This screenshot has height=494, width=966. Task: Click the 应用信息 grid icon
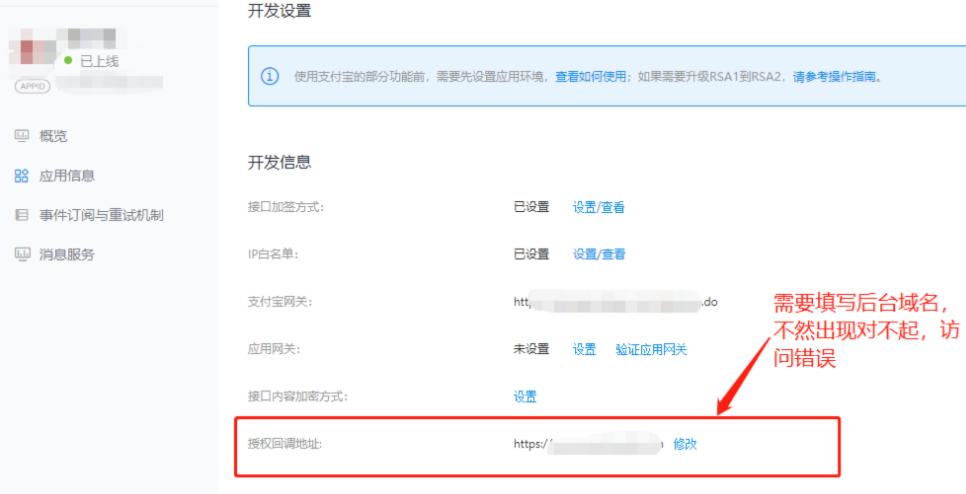coord(21,176)
